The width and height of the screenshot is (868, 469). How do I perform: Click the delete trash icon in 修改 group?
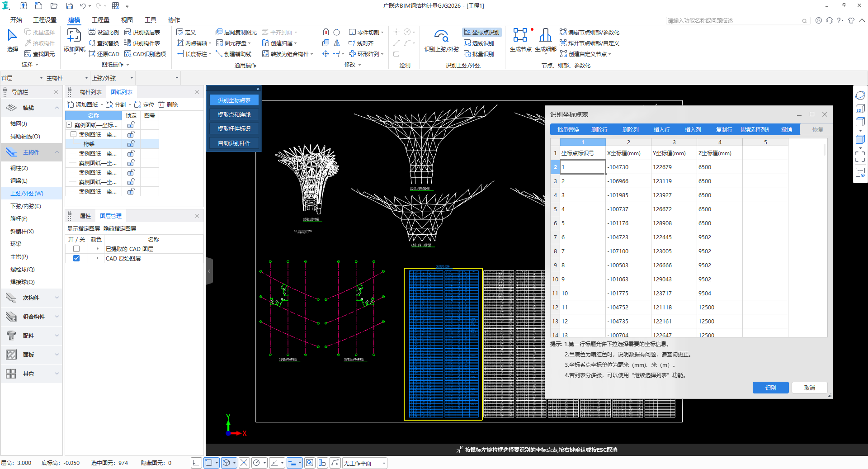pyautogui.click(x=325, y=32)
